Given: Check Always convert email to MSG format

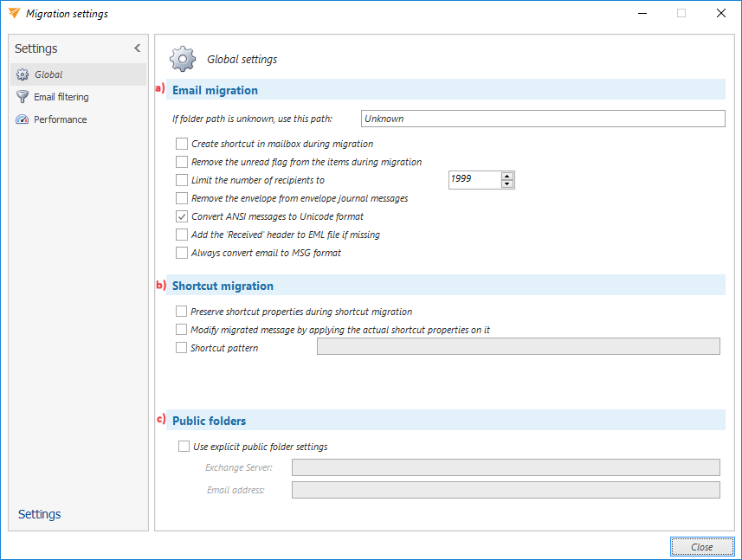Looking at the screenshot, I should pyautogui.click(x=182, y=253).
